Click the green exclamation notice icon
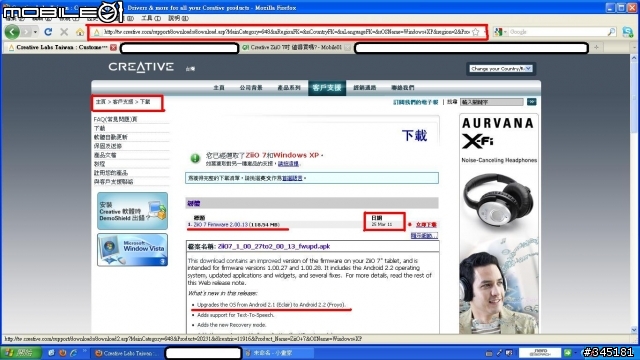The width and height of the screenshot is (640, 360). pos(195,158)
